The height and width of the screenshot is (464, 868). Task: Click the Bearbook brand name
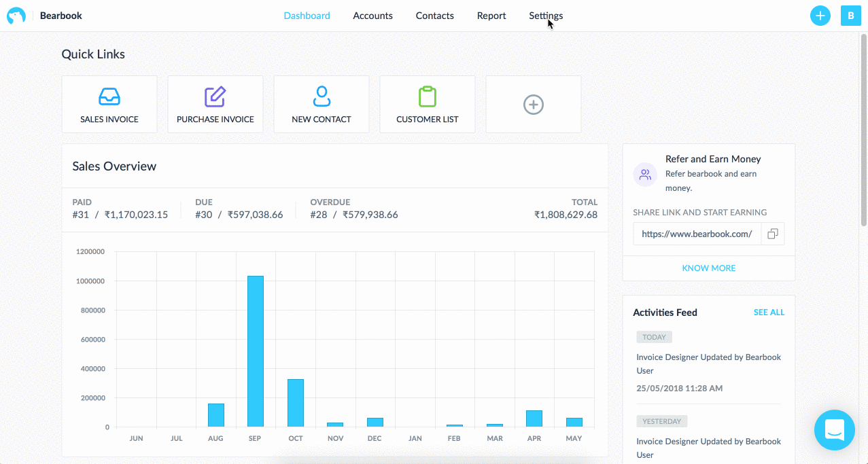[x=61, y=16]
